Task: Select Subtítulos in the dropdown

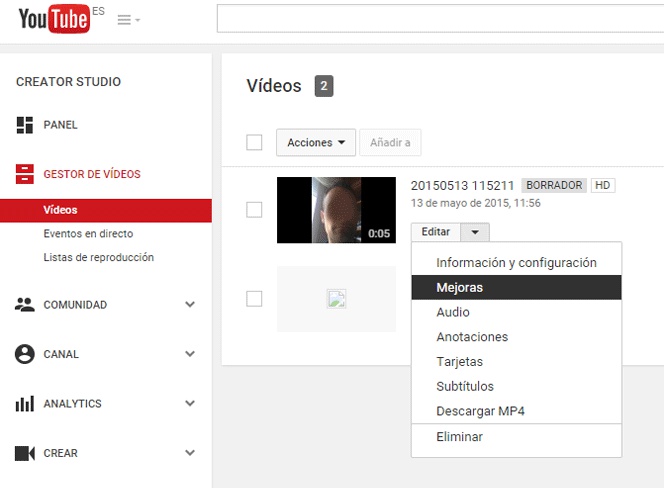Action: tap(516, 386)
